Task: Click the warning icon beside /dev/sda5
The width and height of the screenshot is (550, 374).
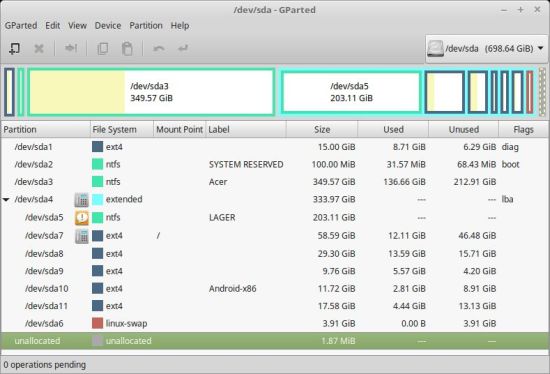Action: [x=82, y=218]
